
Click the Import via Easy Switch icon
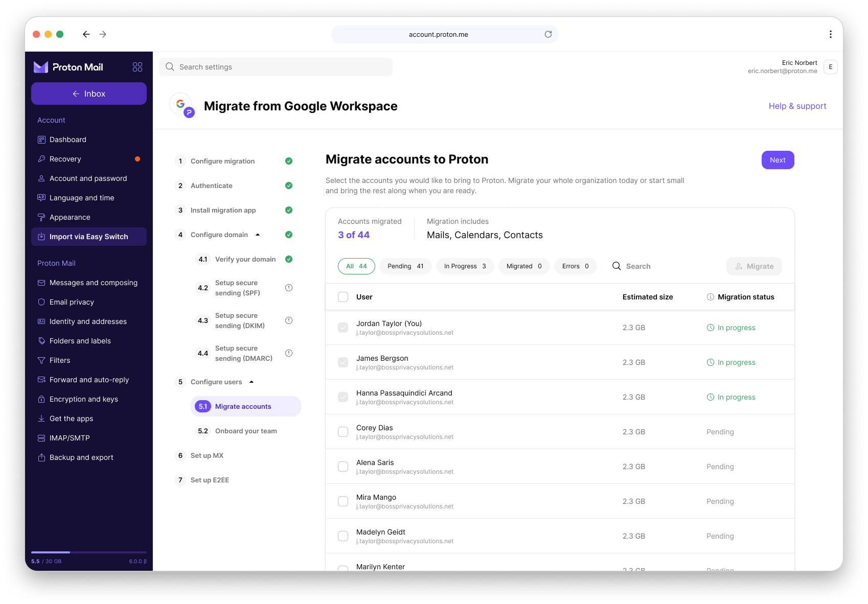point(41,237)
